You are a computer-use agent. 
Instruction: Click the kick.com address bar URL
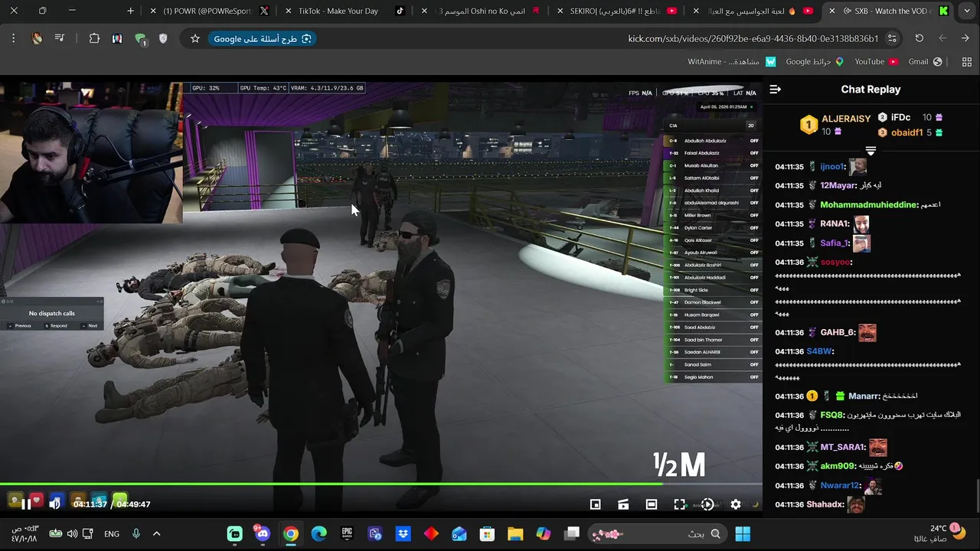tap(753, 38)
